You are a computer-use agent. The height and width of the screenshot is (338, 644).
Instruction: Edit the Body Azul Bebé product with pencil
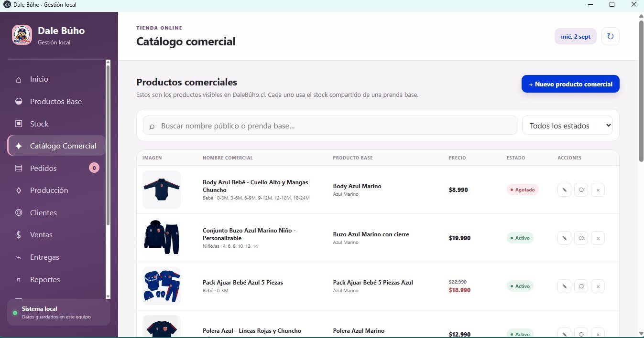(x=564, y=190)
